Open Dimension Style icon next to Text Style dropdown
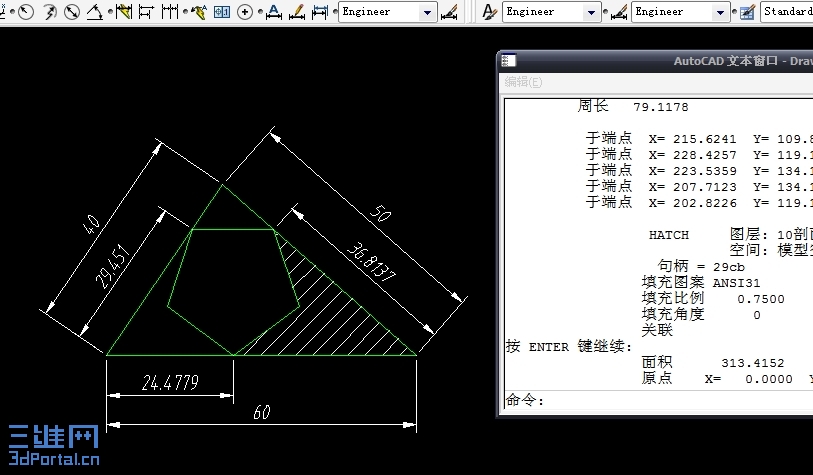 point(619,11)
